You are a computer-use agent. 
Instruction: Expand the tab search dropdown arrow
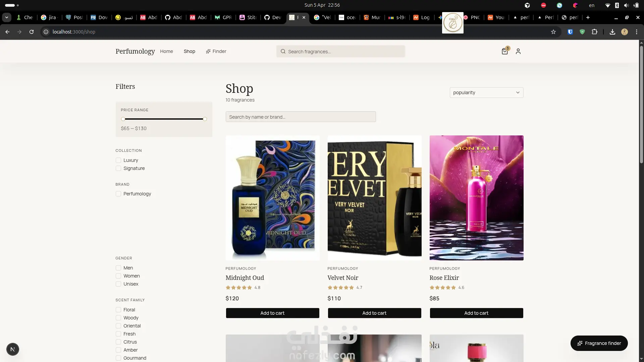point(7,17)
